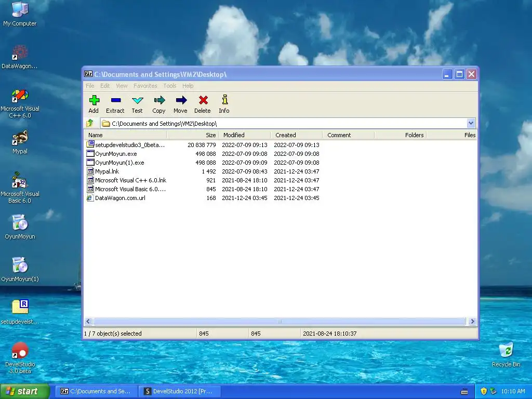Screen dimensions: 532x399
Task: Open the Tools menu
Action: pos(170,86)
